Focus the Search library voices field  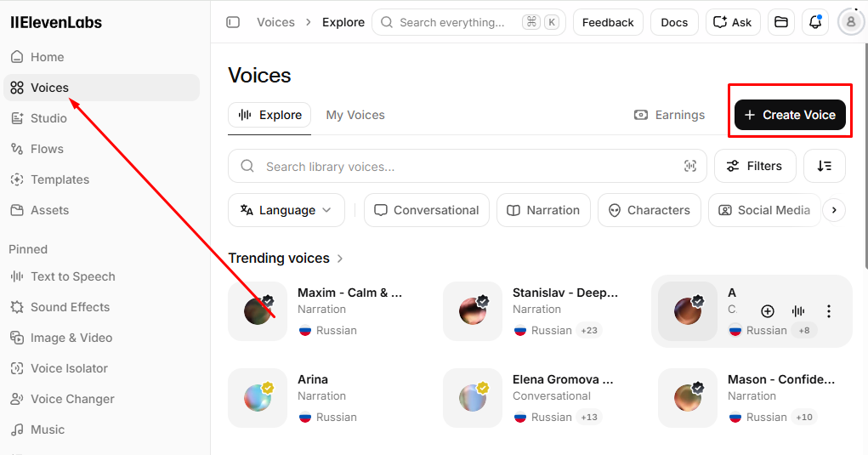coord(468,166)
